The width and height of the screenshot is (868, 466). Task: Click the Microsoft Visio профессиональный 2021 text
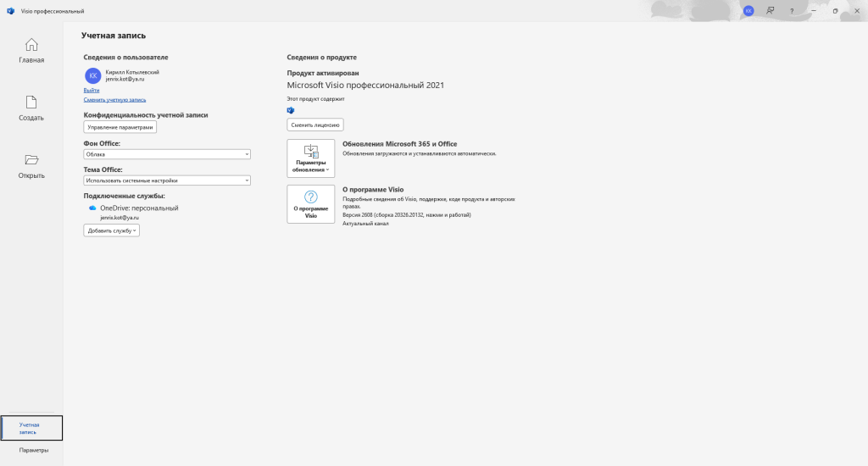365,86
